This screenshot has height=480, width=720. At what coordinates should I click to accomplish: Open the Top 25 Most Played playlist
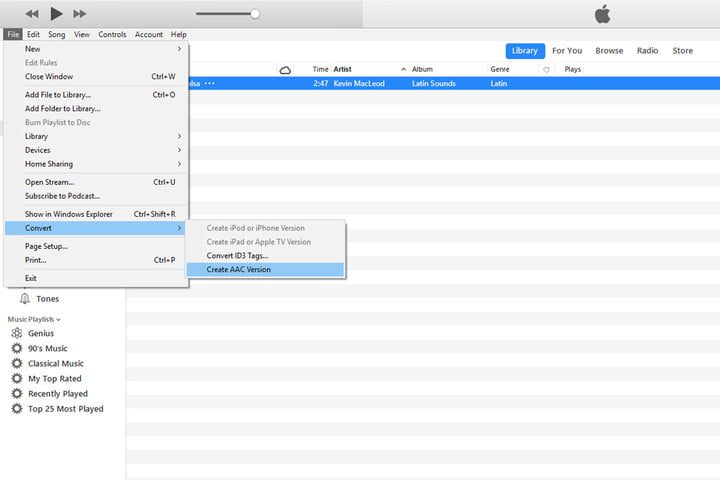[x=65, y=409]
